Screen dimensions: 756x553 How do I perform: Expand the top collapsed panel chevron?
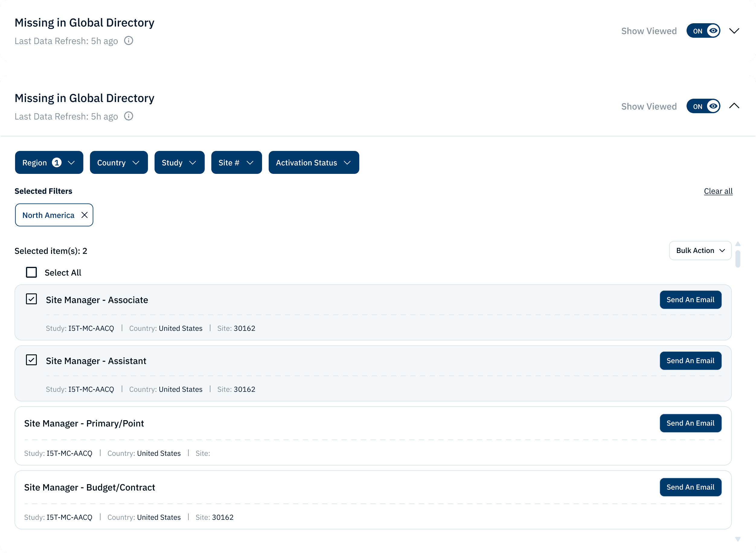click(734, 31)
